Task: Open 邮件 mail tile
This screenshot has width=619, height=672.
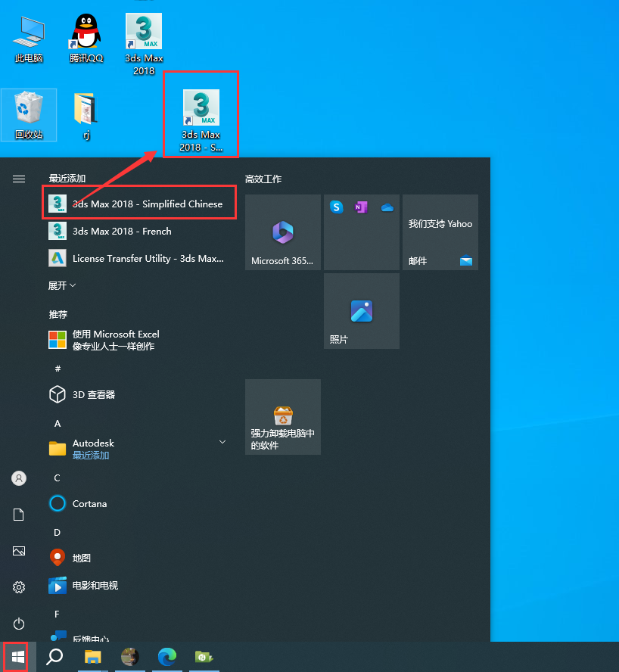Action: pyautogui.click(x=440, y=232)
